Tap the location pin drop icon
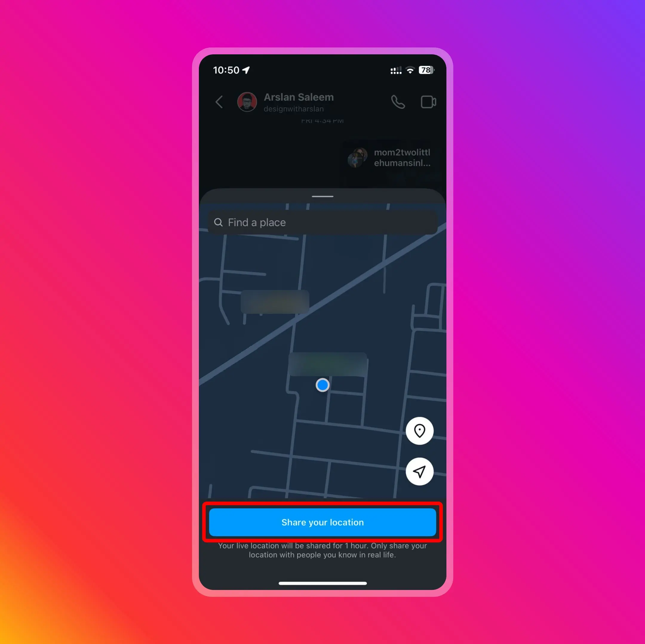This screenshot has height=644, width=645. point(420,431)
